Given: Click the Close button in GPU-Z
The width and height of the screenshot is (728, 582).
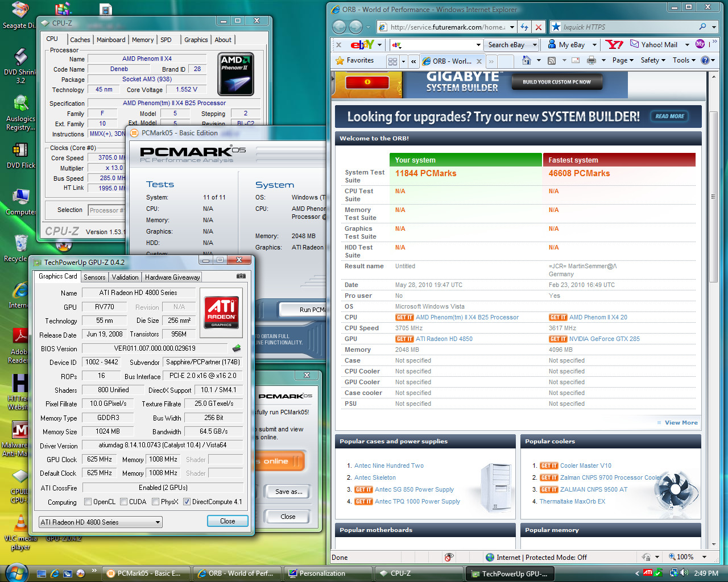Looking at the screenshot, I should click(x=227, y=521).
